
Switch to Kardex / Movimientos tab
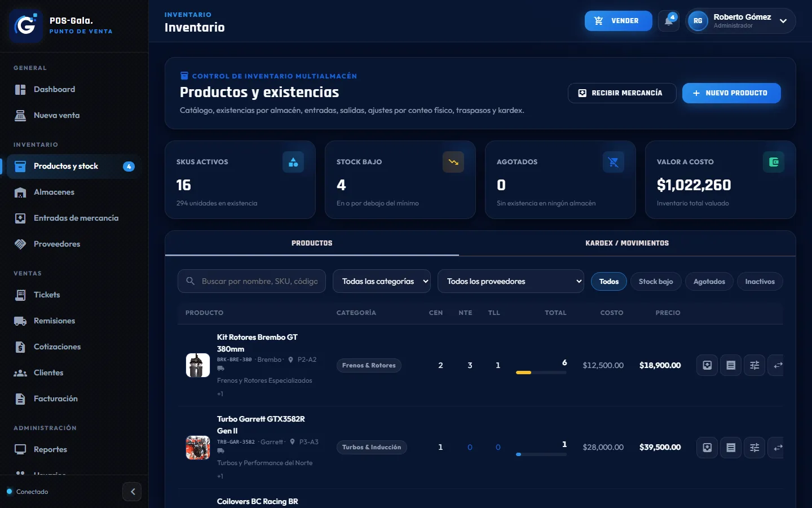[x=627, y=243]
